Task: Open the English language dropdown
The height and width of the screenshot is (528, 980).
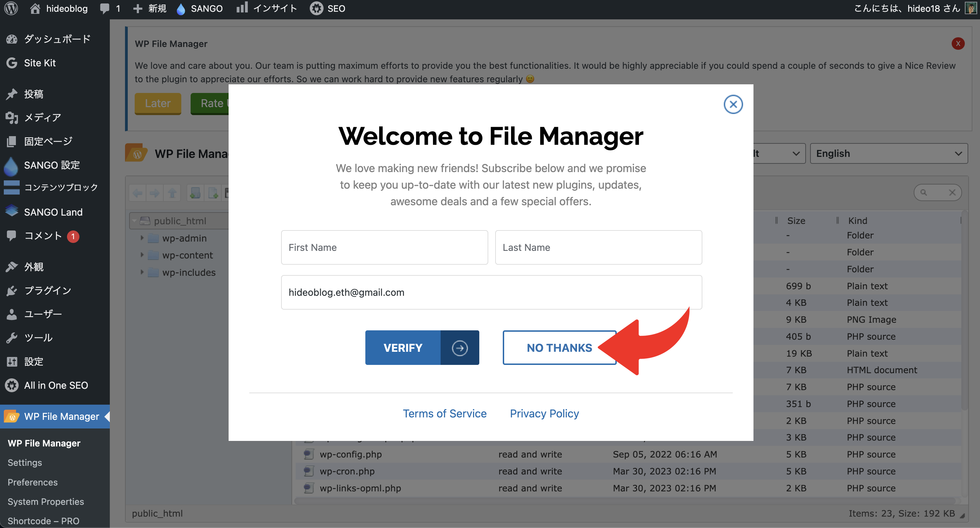Action: point(888,153)
